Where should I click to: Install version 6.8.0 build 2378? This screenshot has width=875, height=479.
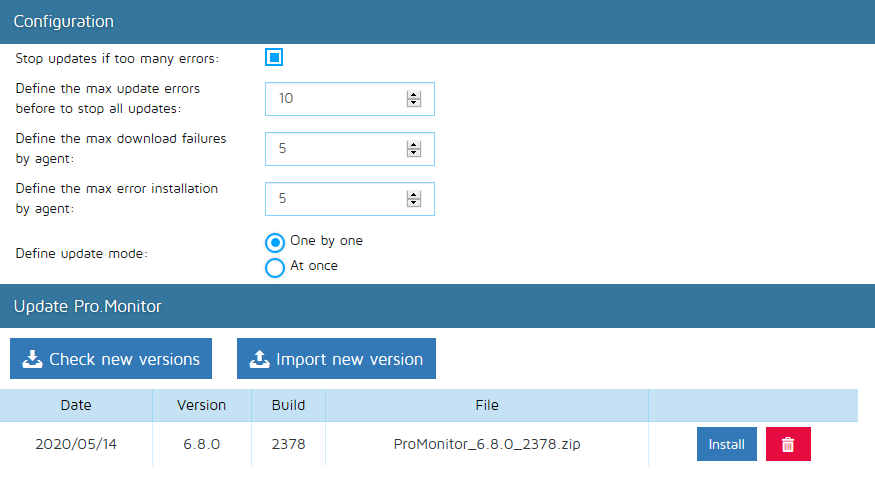[x=726, y=445]
